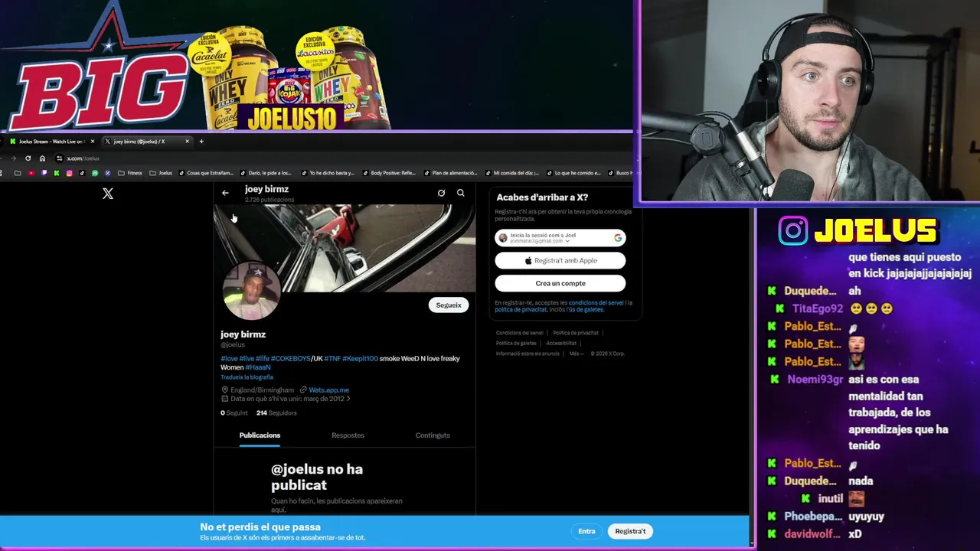Image resolution: width=980 pixels, height=551 pixels.
Task: Open the profile banner image
Action: [345, 248]
